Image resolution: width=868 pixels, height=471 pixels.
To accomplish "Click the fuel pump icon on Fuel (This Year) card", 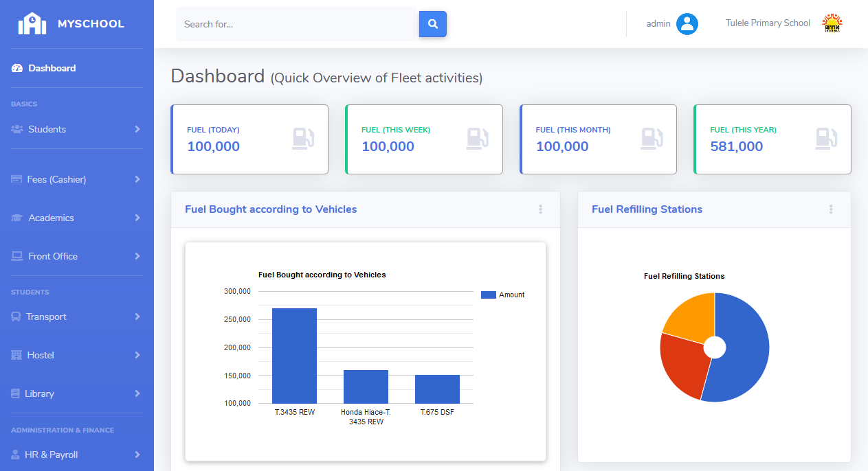I will [x=826, y=139].
